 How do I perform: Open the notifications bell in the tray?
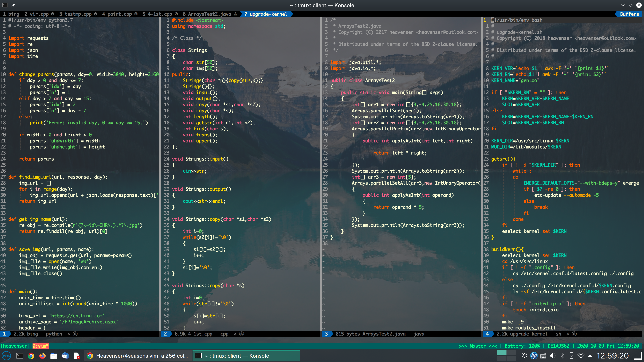point(524,356)
